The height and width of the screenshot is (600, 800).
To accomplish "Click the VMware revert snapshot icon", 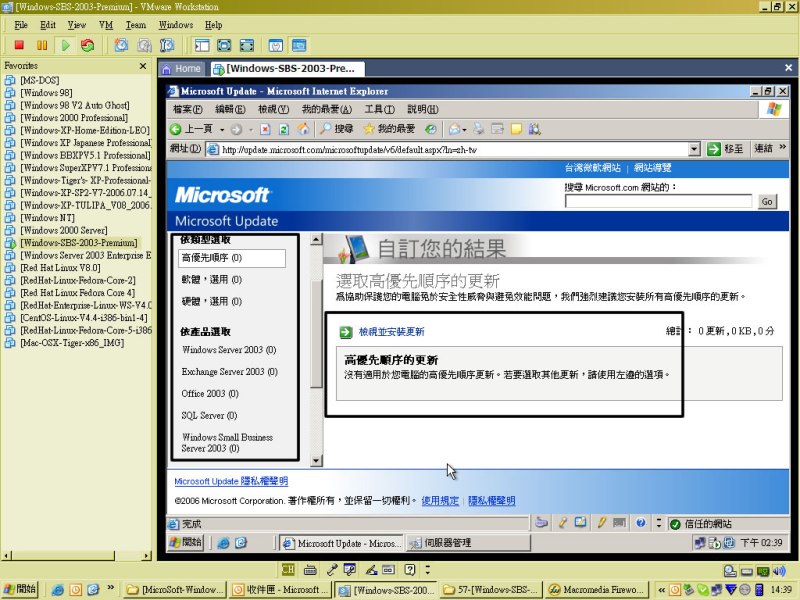I will [144, 45].
